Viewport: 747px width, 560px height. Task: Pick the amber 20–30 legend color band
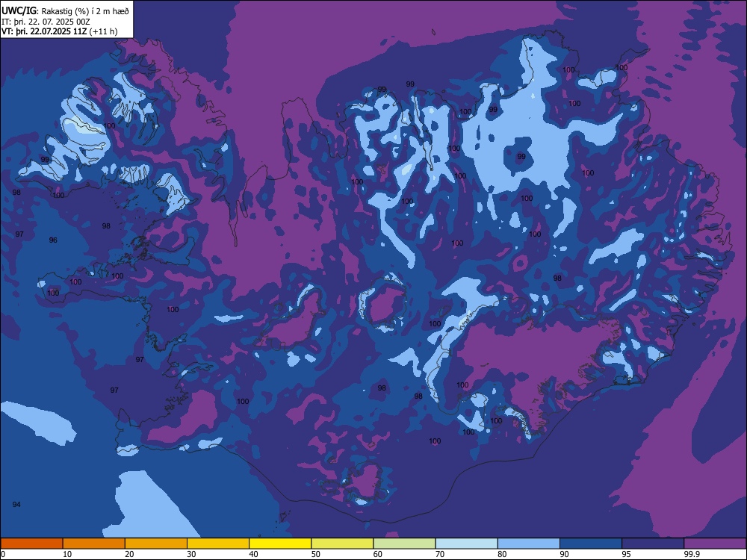coord(156,544)
